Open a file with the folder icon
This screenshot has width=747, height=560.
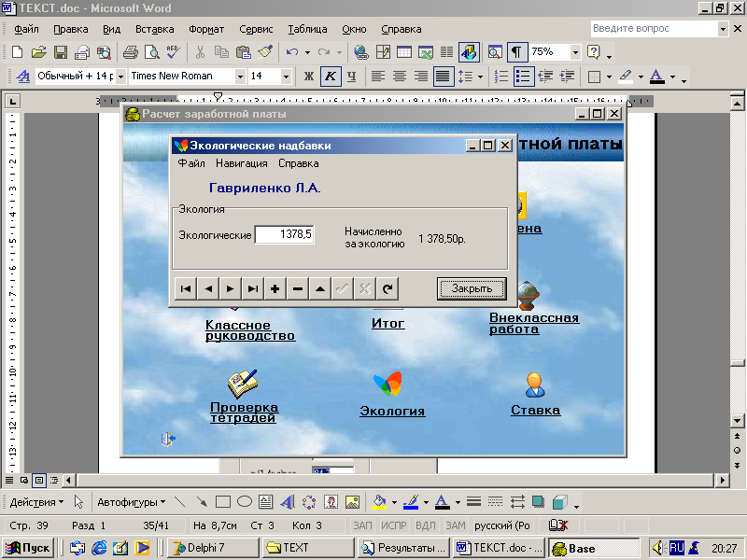(x=39, y=52)
